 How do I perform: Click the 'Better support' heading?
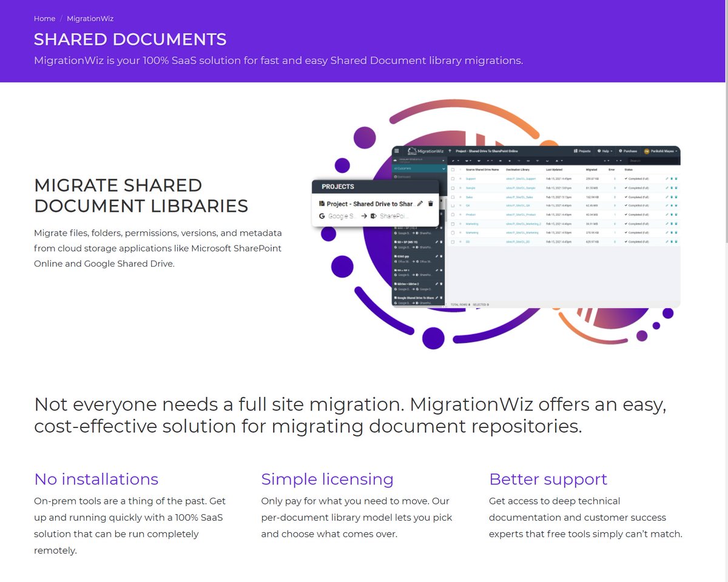(x=548, y=479)
